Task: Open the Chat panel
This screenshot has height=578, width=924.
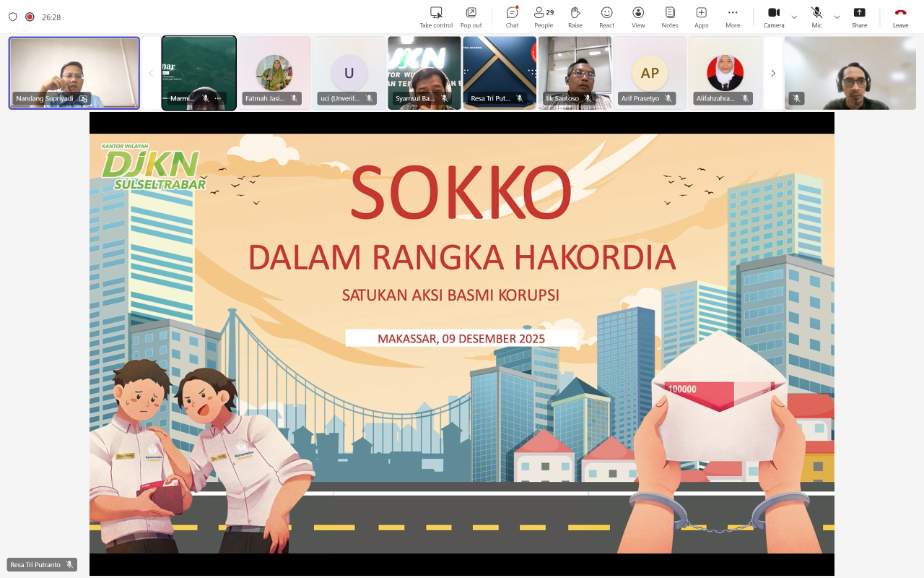Action: coord(512,17)
